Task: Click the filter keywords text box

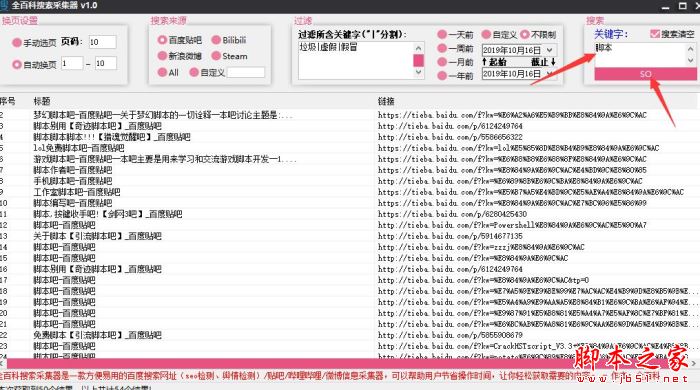Action: pos(356,60)
